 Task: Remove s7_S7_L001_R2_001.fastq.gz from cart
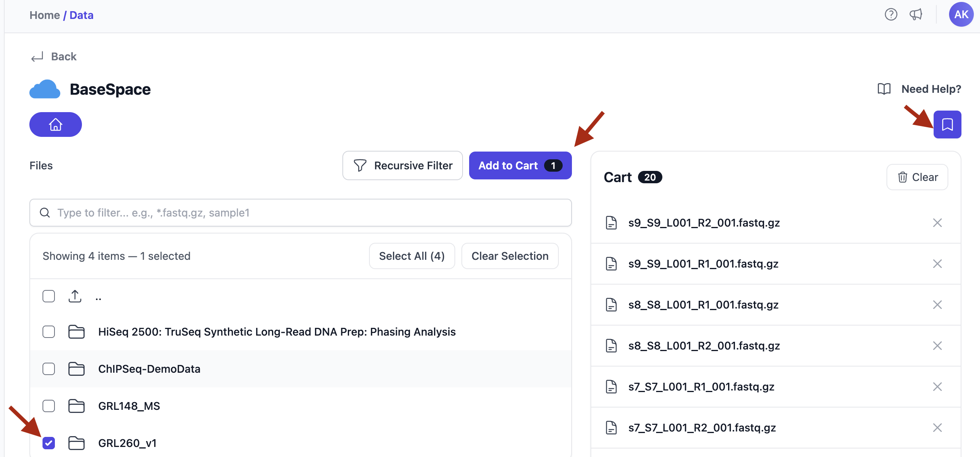(937, 428)
